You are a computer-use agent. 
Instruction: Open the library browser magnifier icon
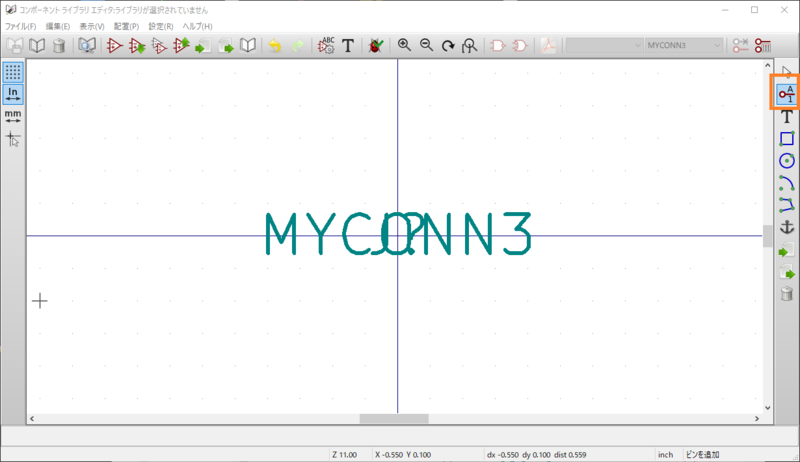tap(87, 46)
